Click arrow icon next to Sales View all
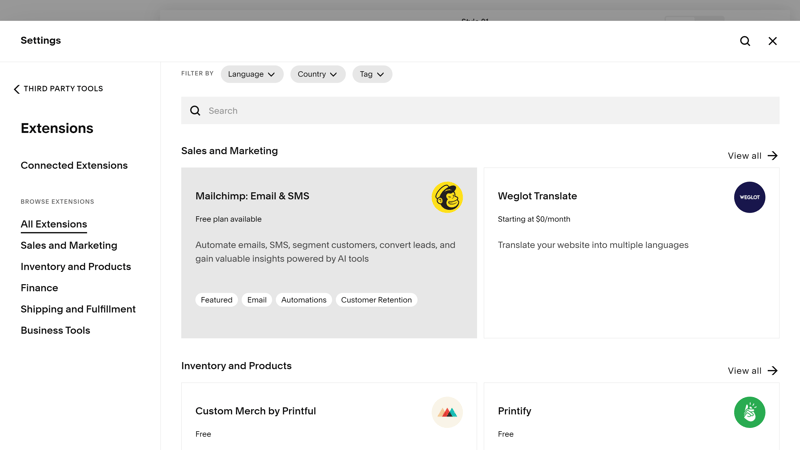 click(x=772, y=156)
